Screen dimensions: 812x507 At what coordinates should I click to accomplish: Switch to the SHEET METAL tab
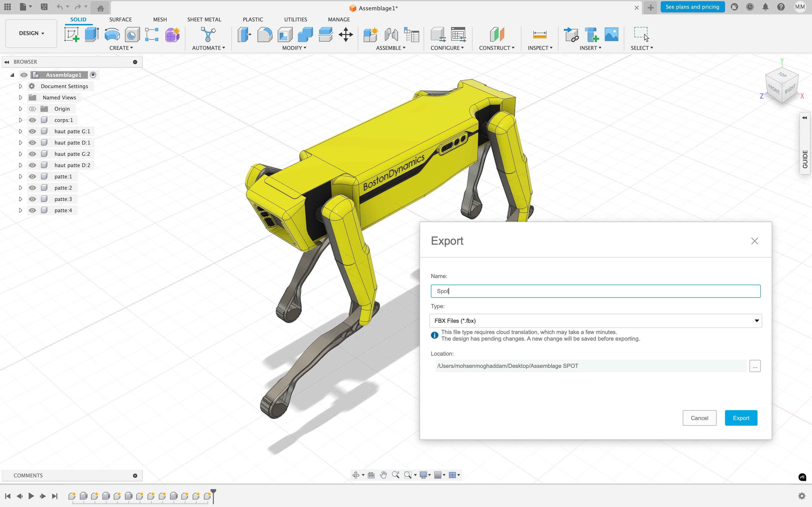(204, 20)
